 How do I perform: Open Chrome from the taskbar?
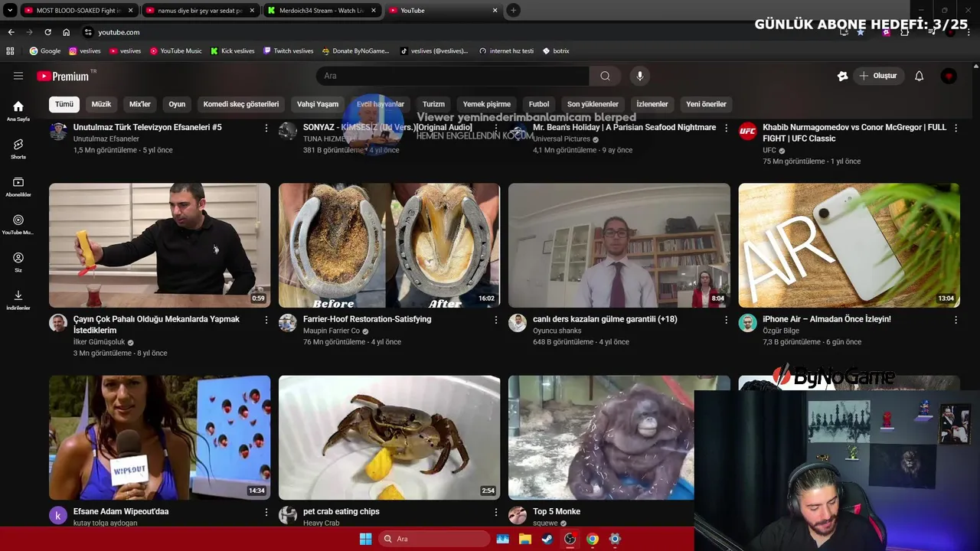(x=592, y=539)
